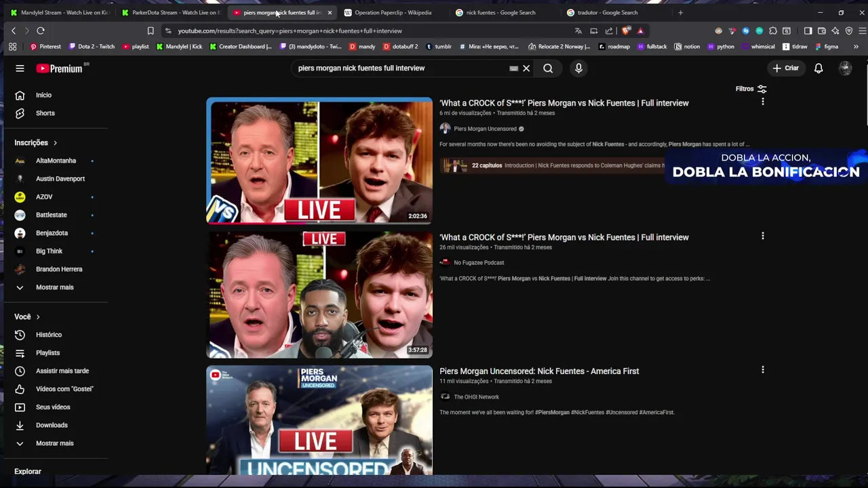Open more options for the first video result
The width and height of the screenshot is (868, 488).
click(762, 102)
